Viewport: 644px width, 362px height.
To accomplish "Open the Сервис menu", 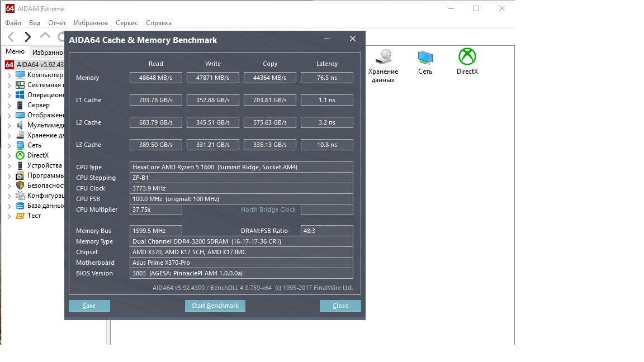I will 127,23.
